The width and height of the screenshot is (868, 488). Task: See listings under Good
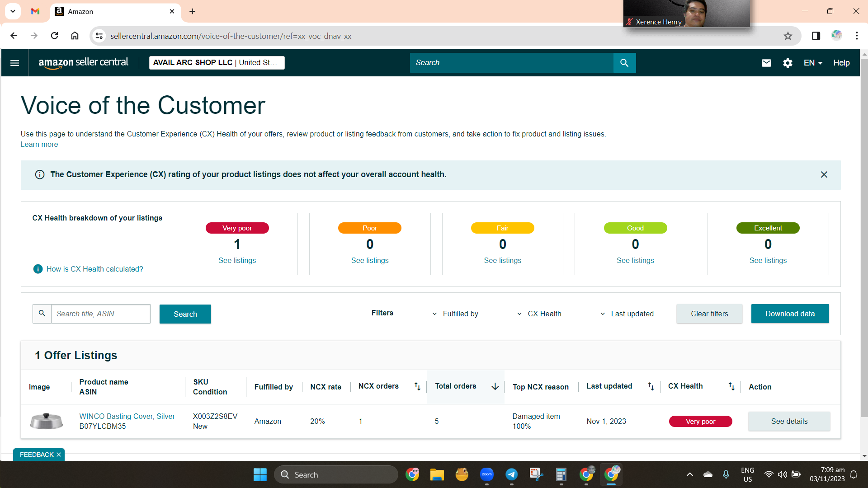pyautogui.click(x=635, y=261)
